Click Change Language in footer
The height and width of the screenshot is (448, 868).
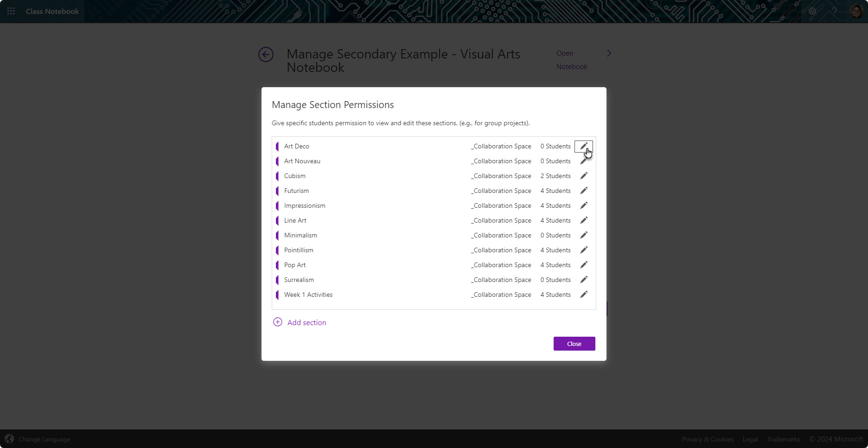(x=45, y=439)
